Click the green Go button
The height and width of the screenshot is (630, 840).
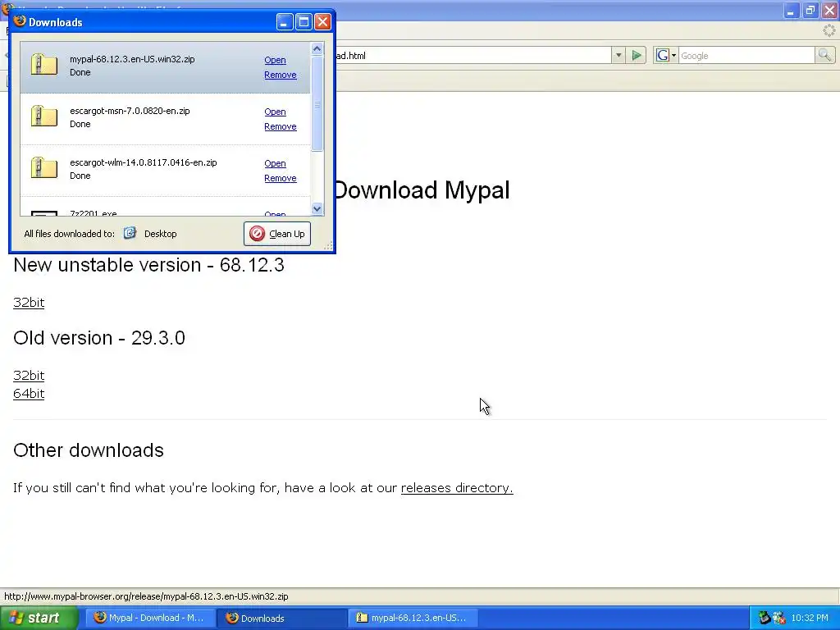tap(637, 55)
